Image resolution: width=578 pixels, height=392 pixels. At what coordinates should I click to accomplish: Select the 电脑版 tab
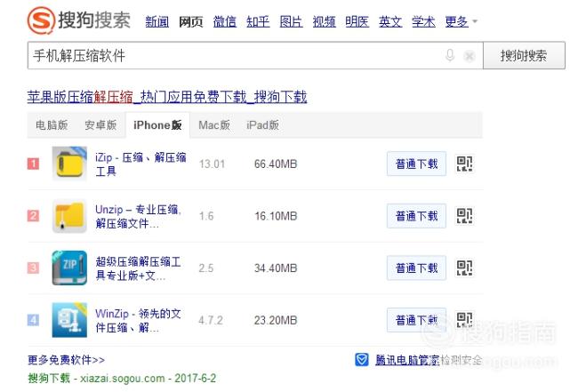tap(52, 125)
